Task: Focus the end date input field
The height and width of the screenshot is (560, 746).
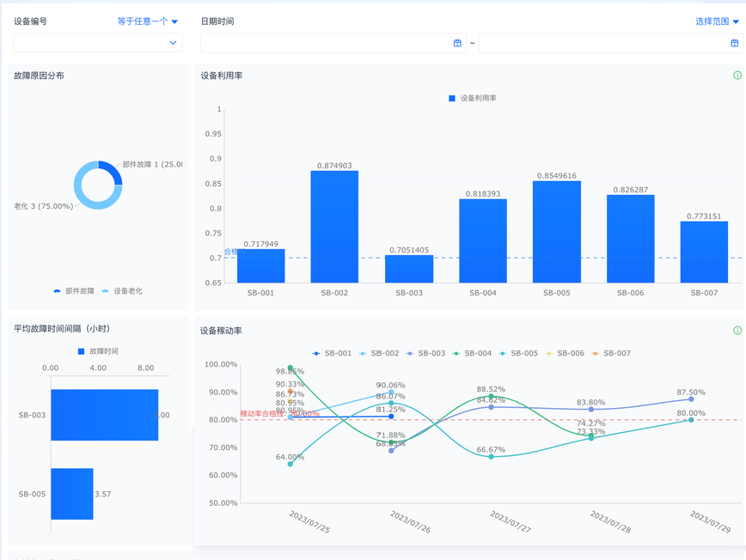Action: click(610, 43)
